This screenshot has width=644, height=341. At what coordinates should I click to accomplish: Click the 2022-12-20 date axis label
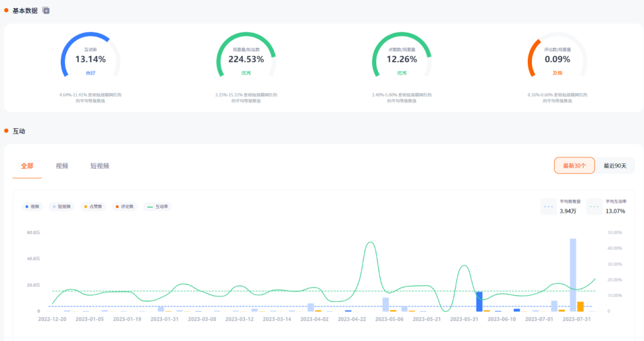point(52,319)
